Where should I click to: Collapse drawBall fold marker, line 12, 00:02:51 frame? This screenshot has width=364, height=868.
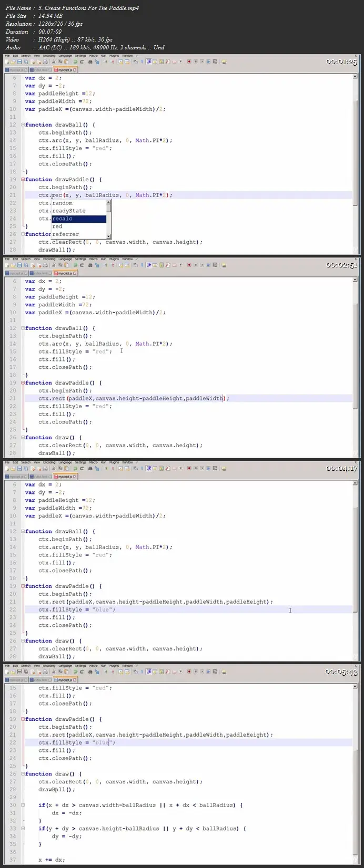[x=23, y=328]
